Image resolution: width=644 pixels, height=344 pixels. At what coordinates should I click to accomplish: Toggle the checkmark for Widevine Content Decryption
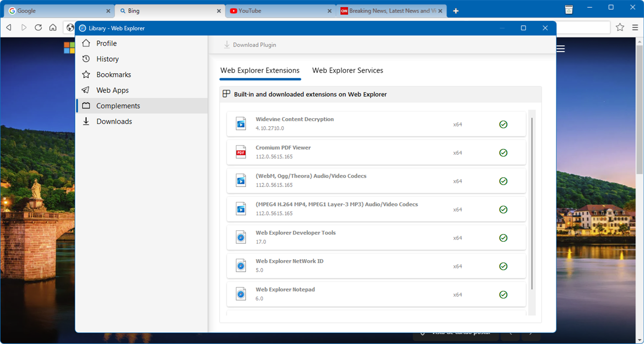503,124
